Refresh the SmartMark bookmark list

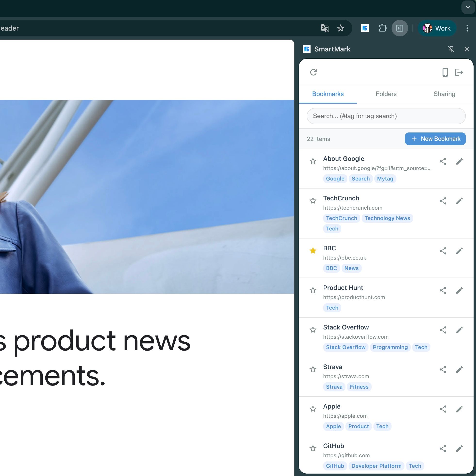(313, 72)
